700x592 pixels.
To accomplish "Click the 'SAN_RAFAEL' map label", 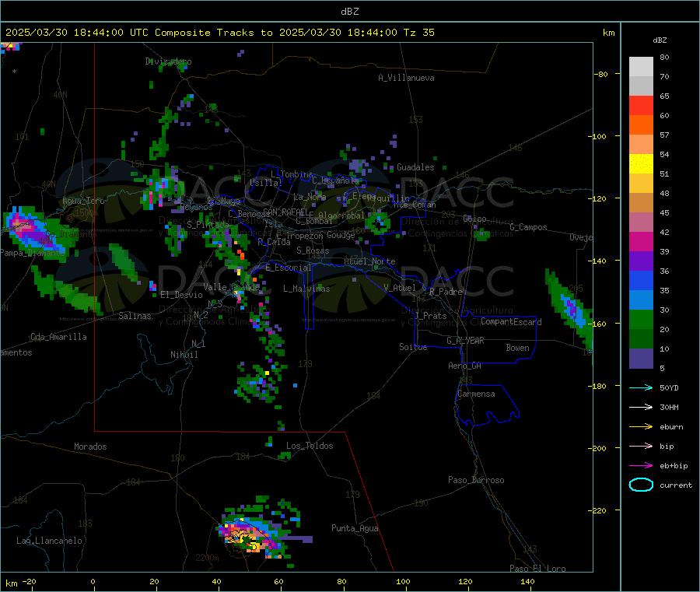I will point(285,212).
